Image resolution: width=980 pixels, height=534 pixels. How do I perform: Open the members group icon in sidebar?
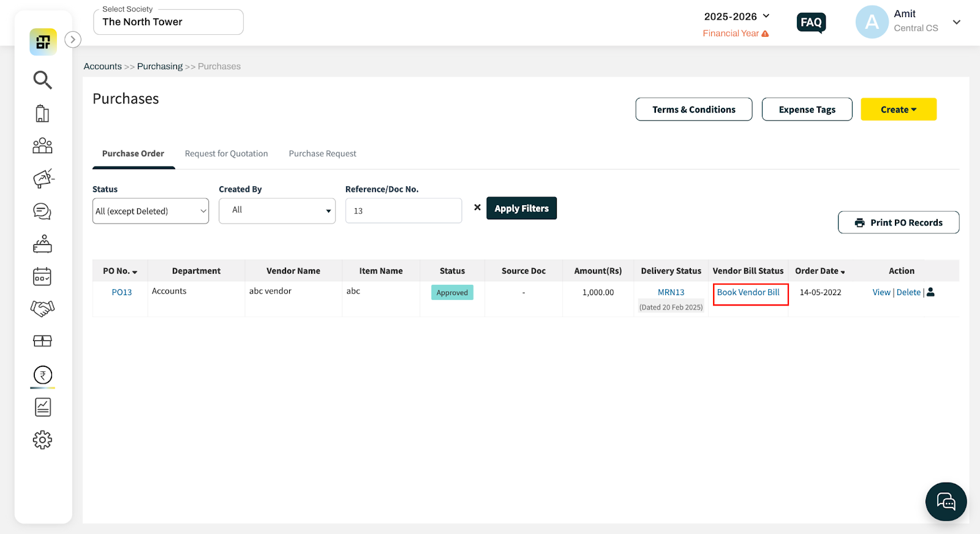click(x=42, y=146)
